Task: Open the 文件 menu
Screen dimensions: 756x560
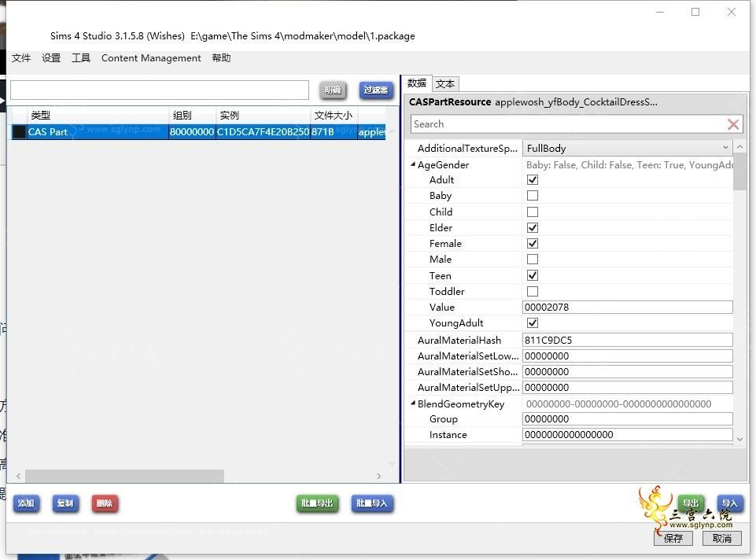Action: [21, 58]
